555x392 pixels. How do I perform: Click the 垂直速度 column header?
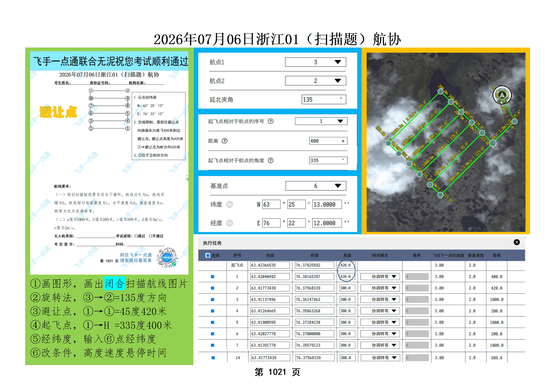(x=476, y=255)
